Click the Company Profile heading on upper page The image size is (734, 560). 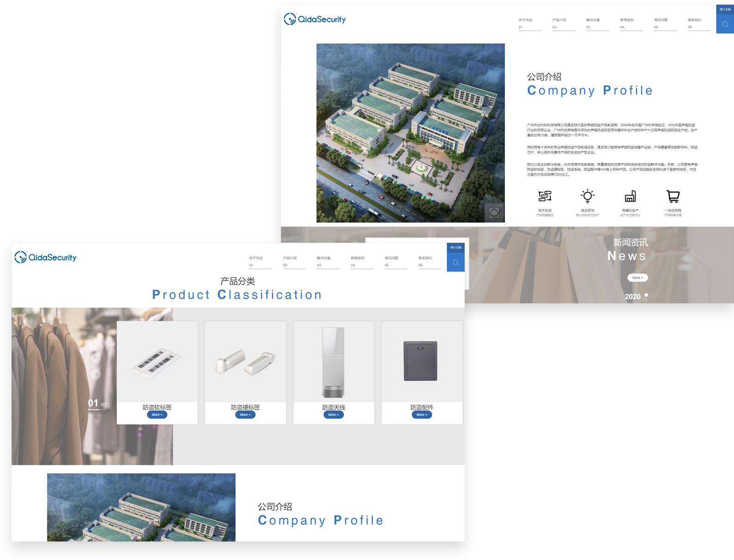590,90
